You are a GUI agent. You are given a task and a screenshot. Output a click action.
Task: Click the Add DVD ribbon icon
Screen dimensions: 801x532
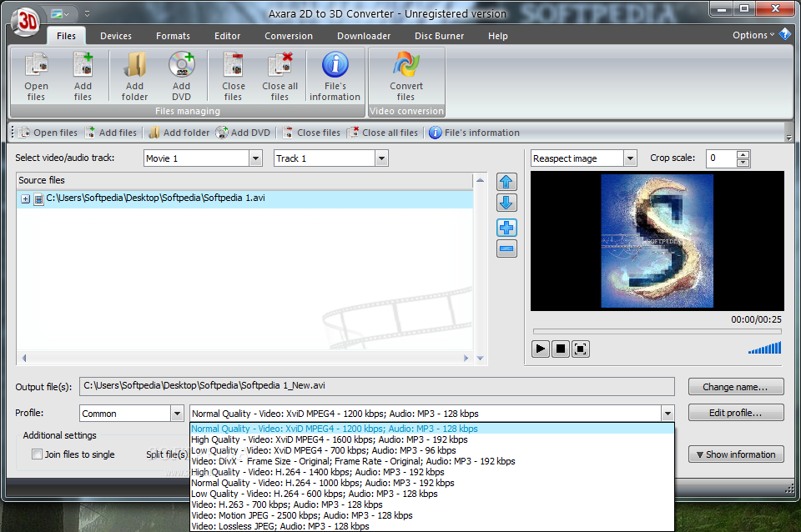tap(181, 77)
